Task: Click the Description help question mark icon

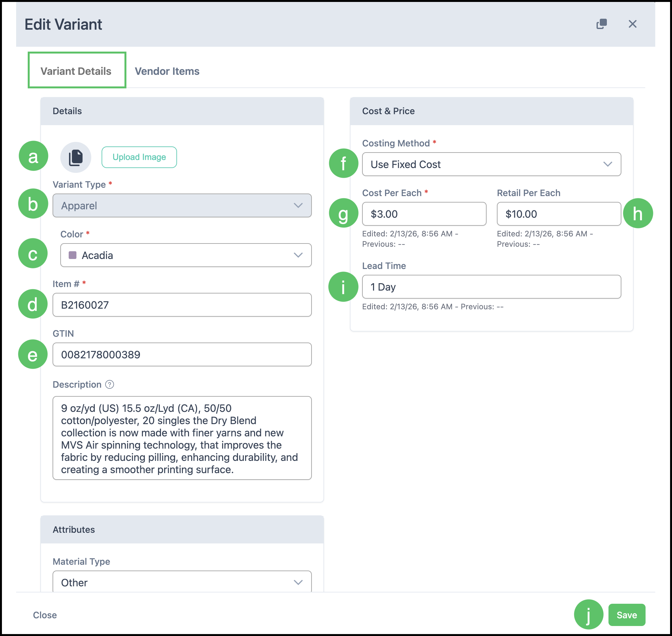Action: (109, 384)
